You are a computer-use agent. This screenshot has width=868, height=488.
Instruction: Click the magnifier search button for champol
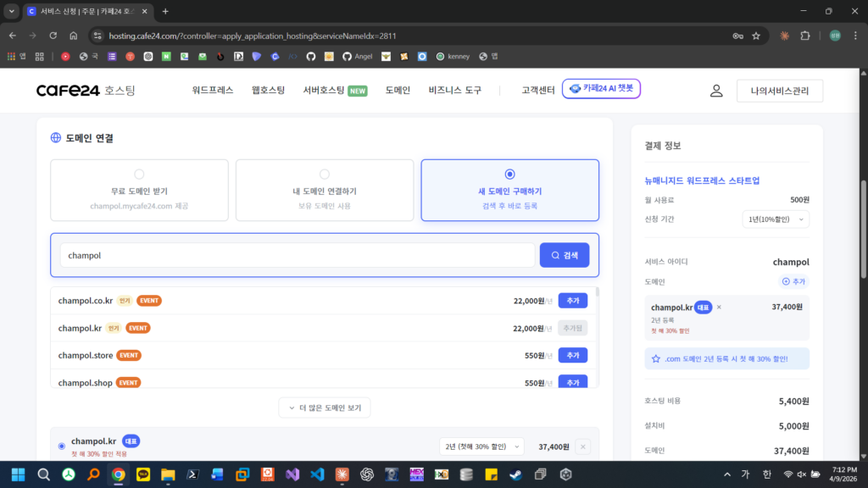click(564, 255)
